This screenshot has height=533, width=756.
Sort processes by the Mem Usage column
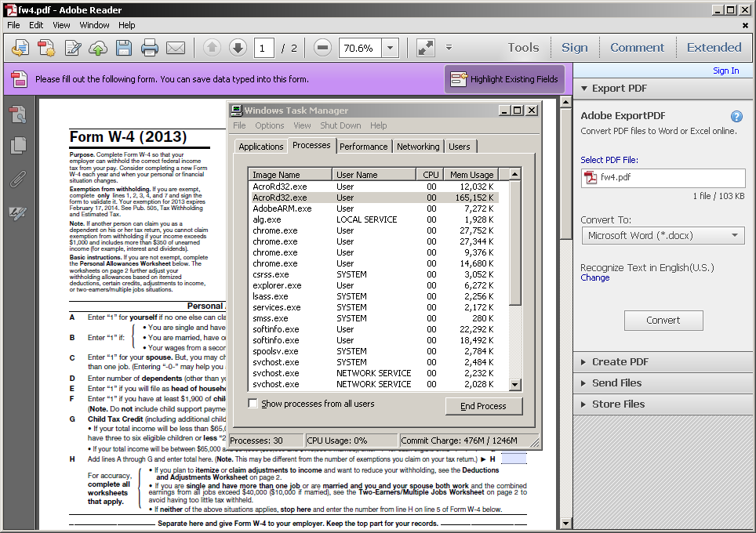(x=471, y=175)
